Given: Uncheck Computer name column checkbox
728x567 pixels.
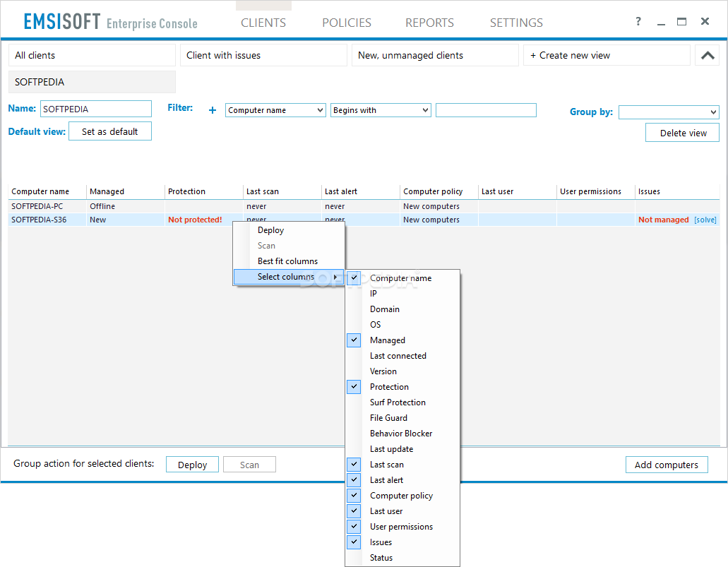Looking at the screenshot, I should [x=354, y=277].
